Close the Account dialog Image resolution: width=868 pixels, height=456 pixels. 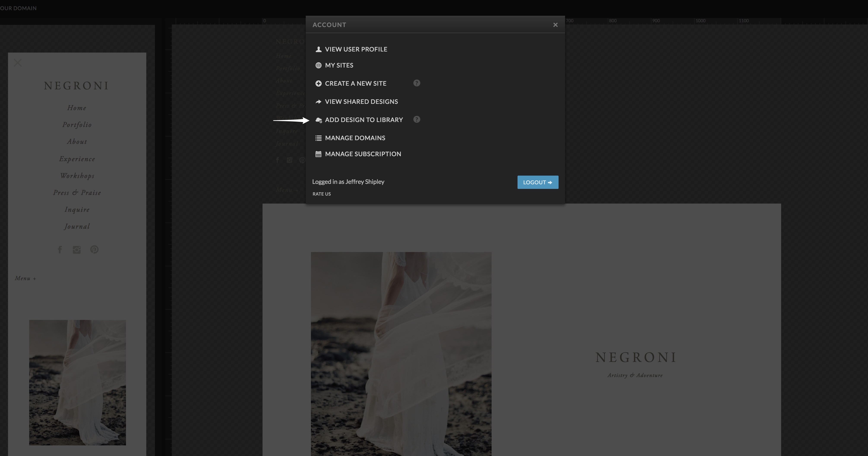tap(555, 25)
